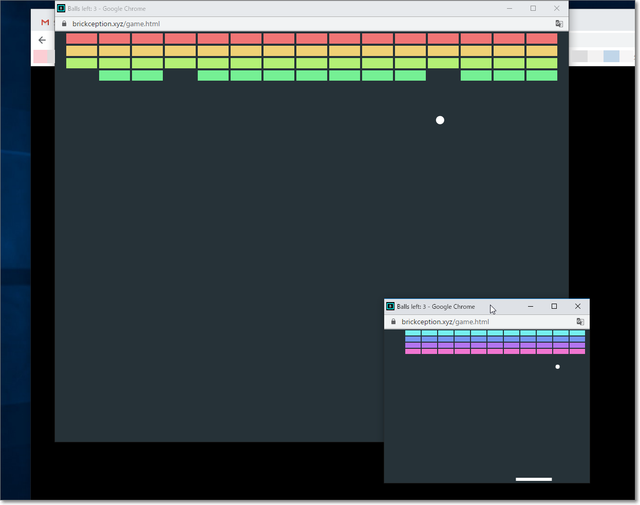Maximize the large brick game window

533,9
